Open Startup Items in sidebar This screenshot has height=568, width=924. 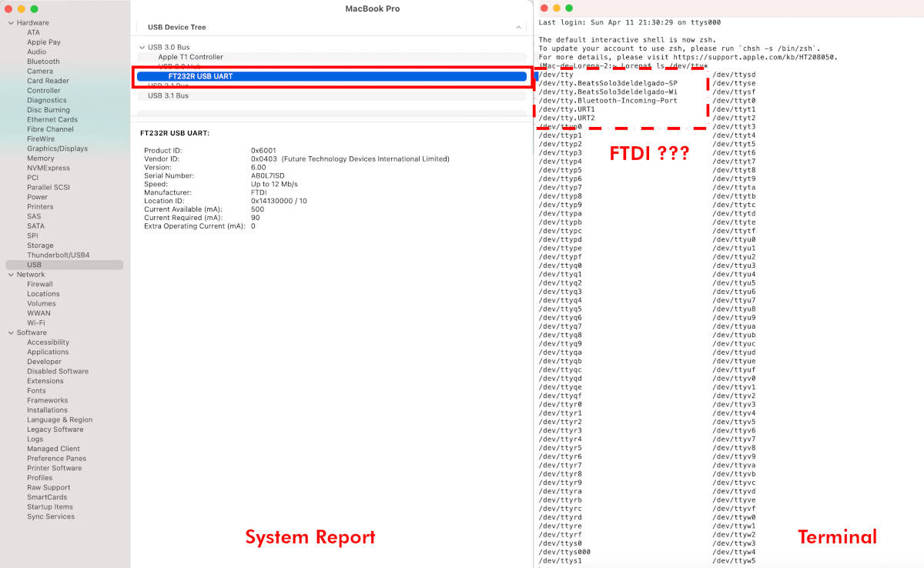[x=50, y=507]
